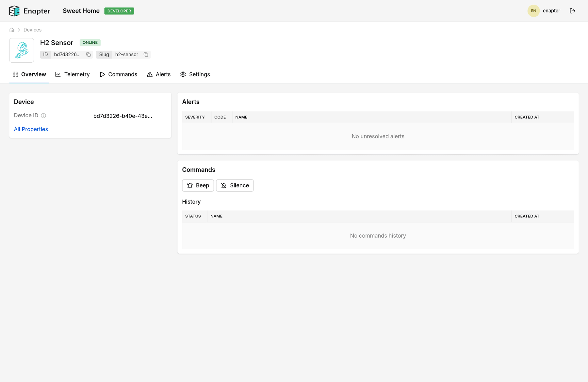This screenshot has height=382, width=588.
Task: Switch to the Commands tab
Action: 118,74
